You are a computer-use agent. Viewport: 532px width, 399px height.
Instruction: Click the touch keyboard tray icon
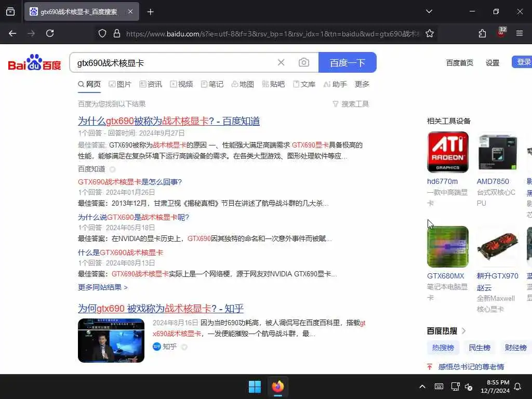[x=438, y=387]
